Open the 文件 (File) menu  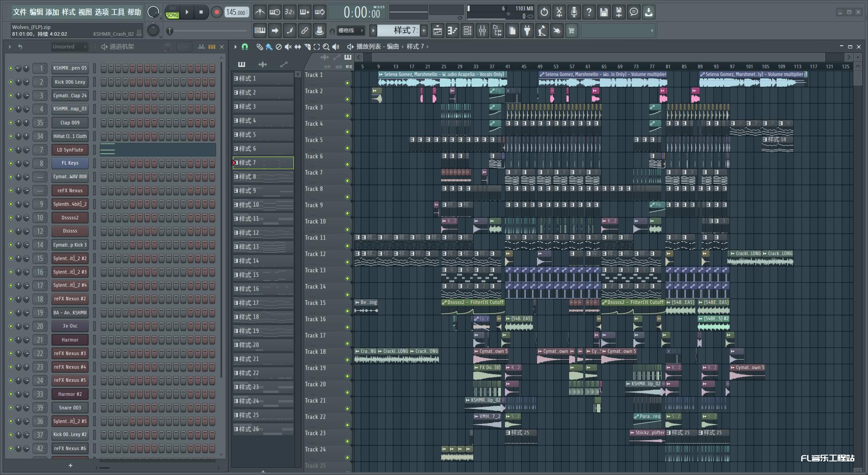pyautogui.click(x=19, y=12)
